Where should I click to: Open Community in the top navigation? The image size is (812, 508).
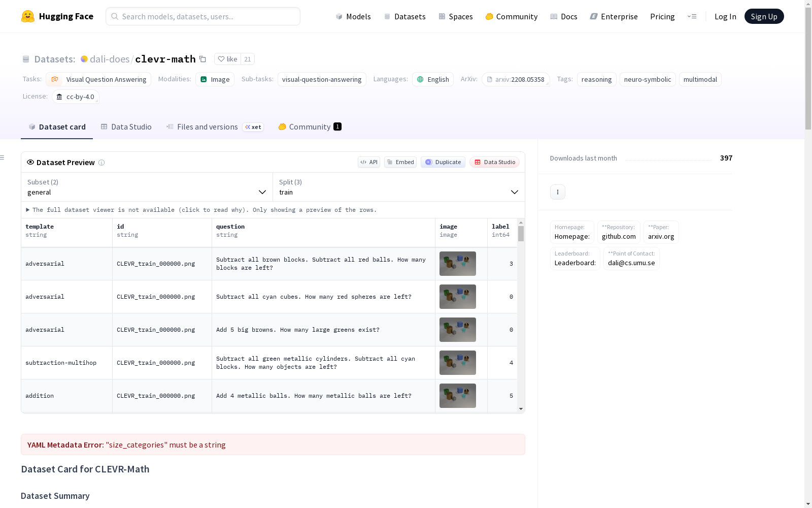[x=512, y=16]
